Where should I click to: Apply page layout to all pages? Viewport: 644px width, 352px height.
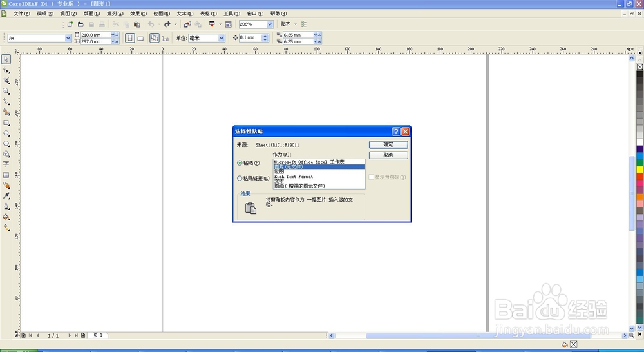tap(155, 38)
